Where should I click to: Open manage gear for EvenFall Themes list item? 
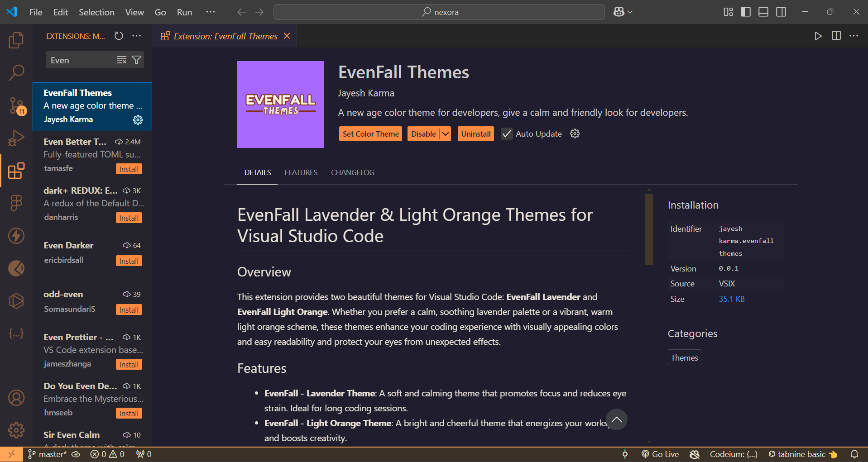(138, 119)
